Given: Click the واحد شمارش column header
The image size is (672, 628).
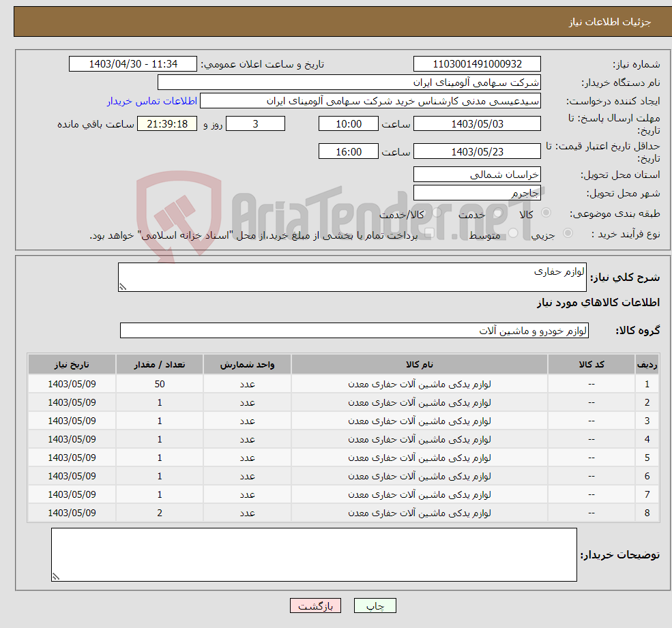Looking at the screenshot, I should click(x=247, y=365).
